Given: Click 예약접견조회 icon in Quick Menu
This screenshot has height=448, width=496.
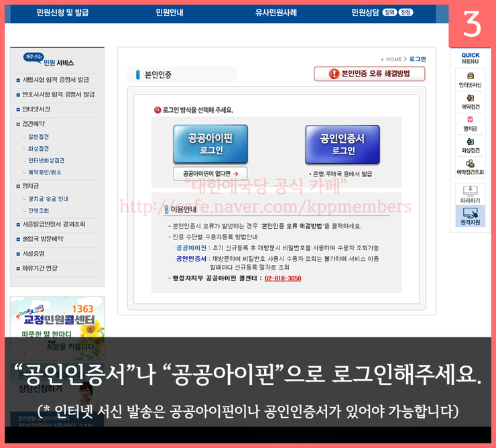Looking at the screenshot, I should coord(470,167).
